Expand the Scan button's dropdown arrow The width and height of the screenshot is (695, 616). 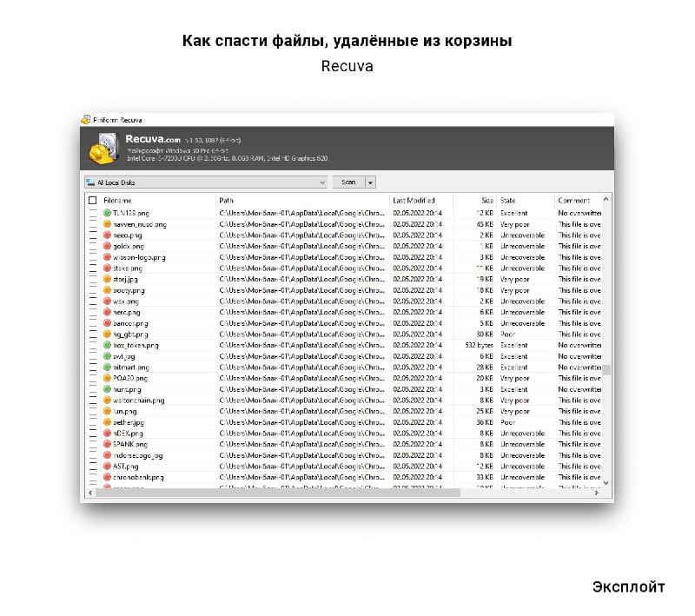pos(371,182)
